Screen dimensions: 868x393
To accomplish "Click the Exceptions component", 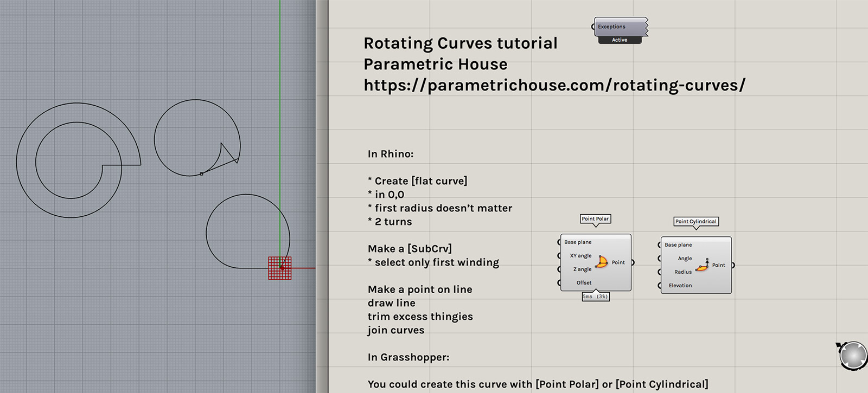I will (621, 27).
